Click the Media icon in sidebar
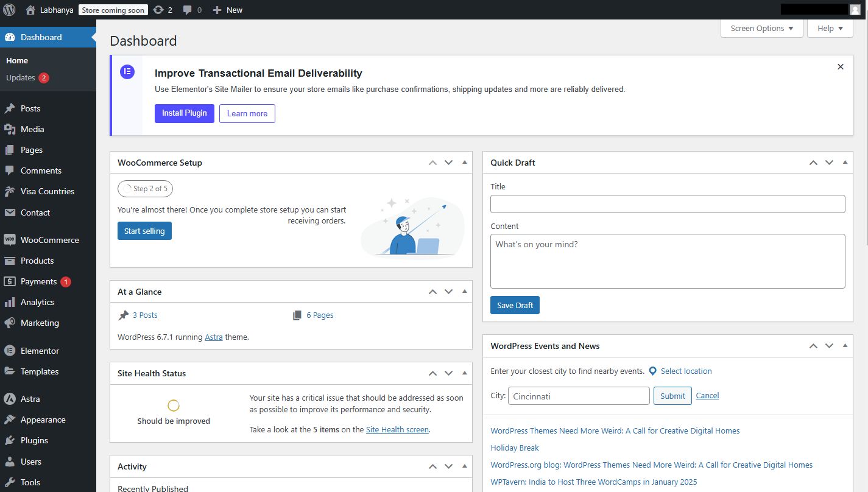Image resolution: width=868 pixels, height=492 pixels. (x=10, y=129)
